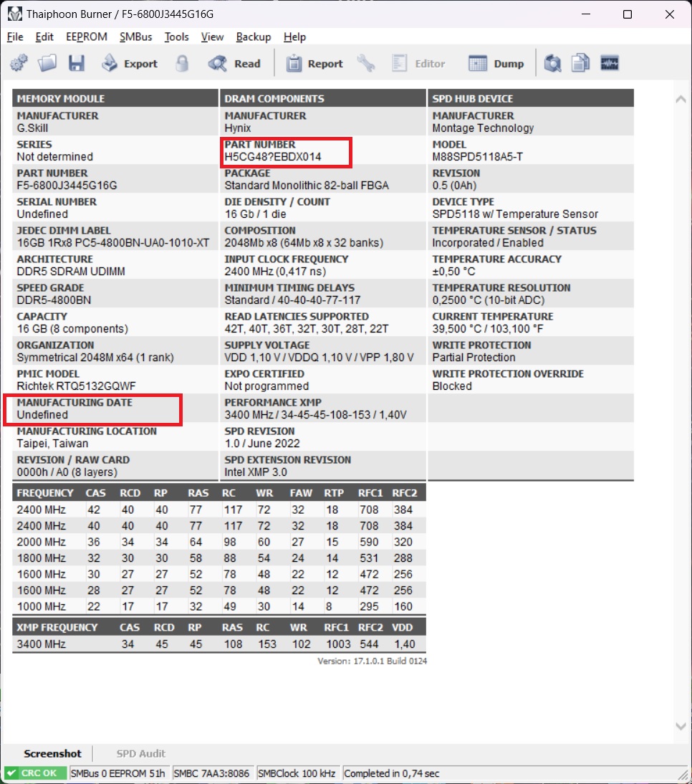692x784 pixels.
Task: Open the Edit menu
Action: click(44, 37)
